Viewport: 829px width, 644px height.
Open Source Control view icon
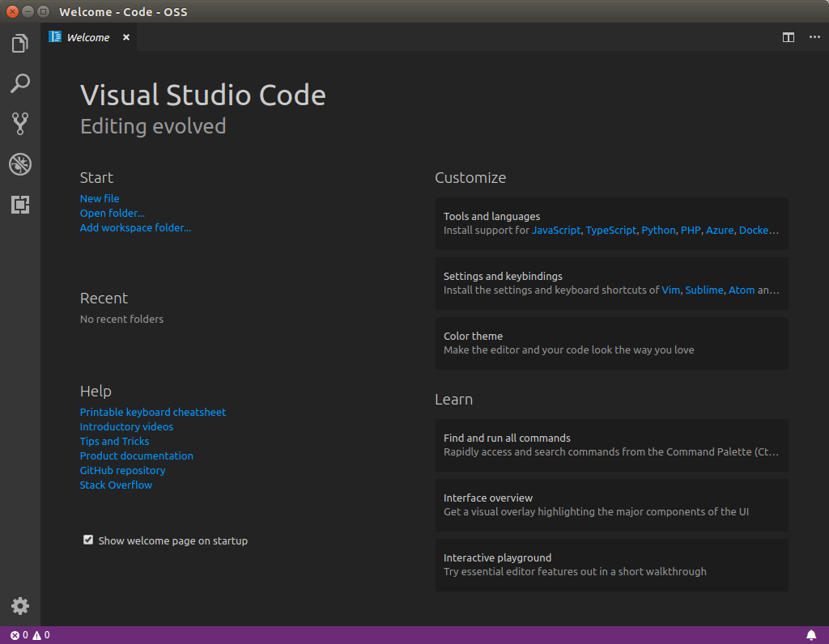[20, 124]
